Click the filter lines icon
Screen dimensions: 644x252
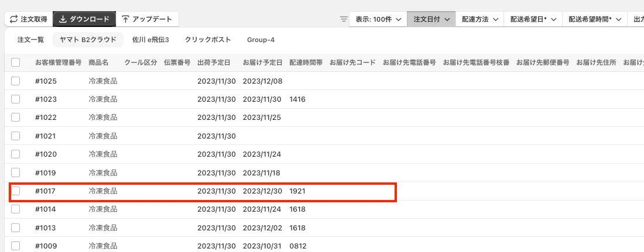pos(344,19)
